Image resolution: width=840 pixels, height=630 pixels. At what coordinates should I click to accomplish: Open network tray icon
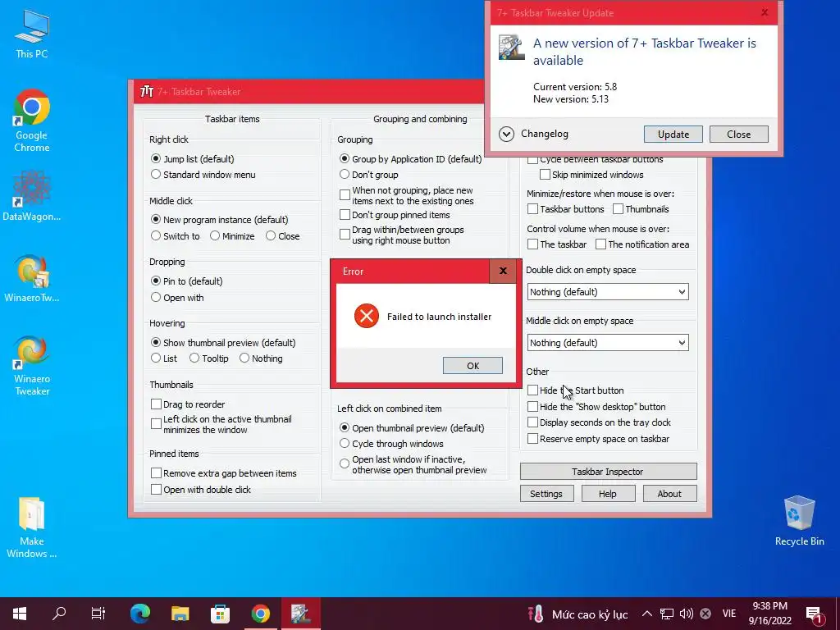pyautogui.click(x=666, y=614)
